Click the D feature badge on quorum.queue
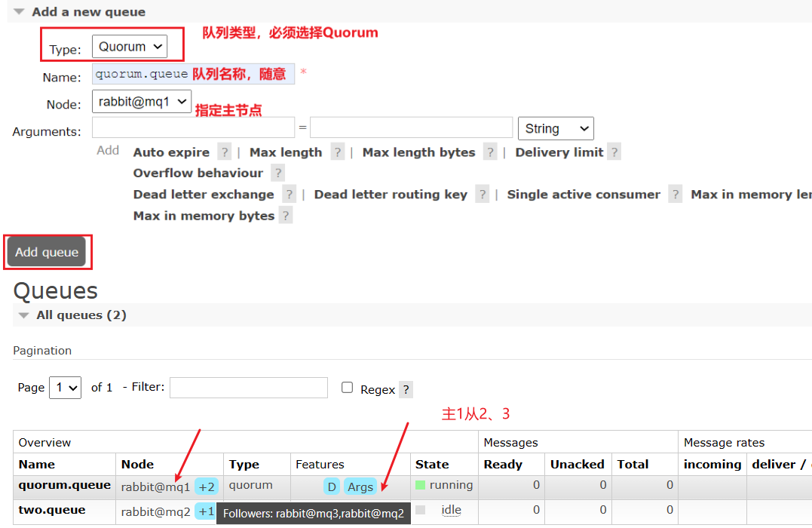This screenshot has height=528, width=812. tap(332, 487)
